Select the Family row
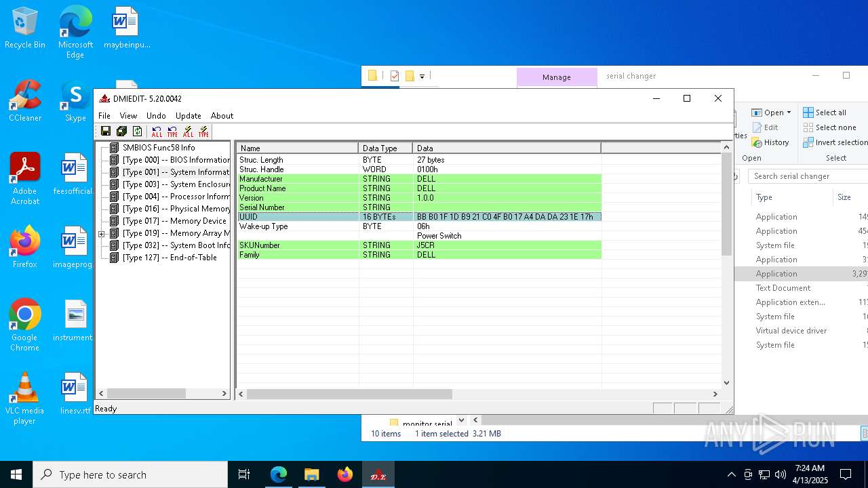The width and height of the screenshot is (868, 488). (419, 255)
